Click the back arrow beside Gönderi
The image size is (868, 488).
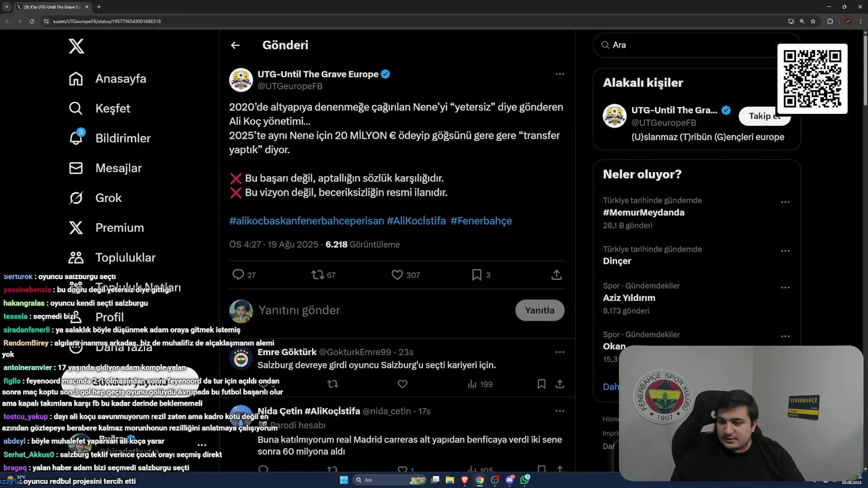[x=235, y=45]
